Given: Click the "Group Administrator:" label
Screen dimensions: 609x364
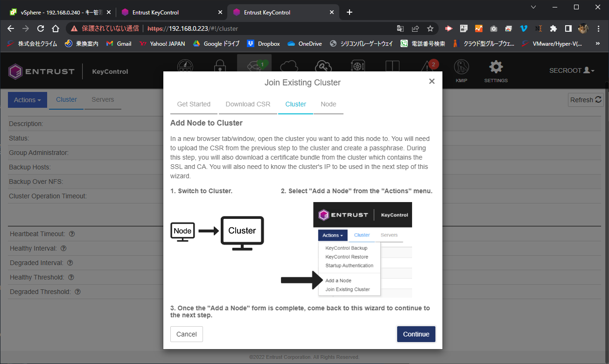Looking at the screenshot, I should click(39, 153).
